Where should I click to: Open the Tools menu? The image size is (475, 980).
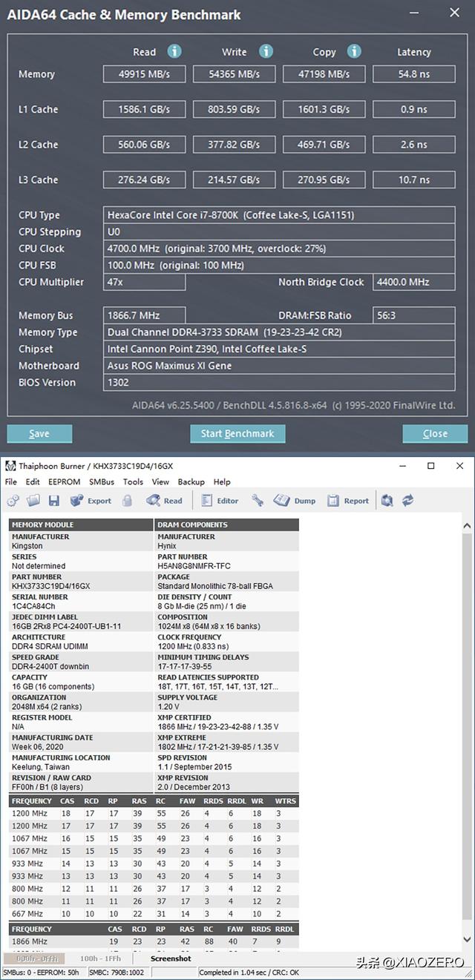134,481
